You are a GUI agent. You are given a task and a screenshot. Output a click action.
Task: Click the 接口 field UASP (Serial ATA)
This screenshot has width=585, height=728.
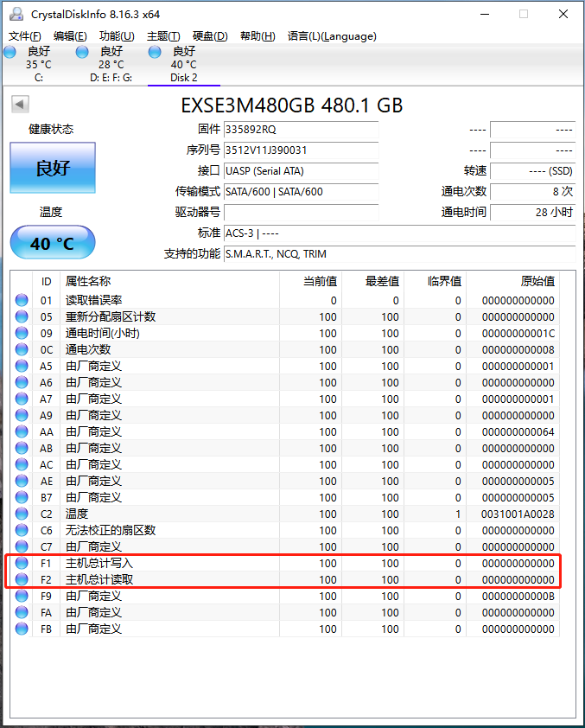pyautogui.click(x=301, y=171)
